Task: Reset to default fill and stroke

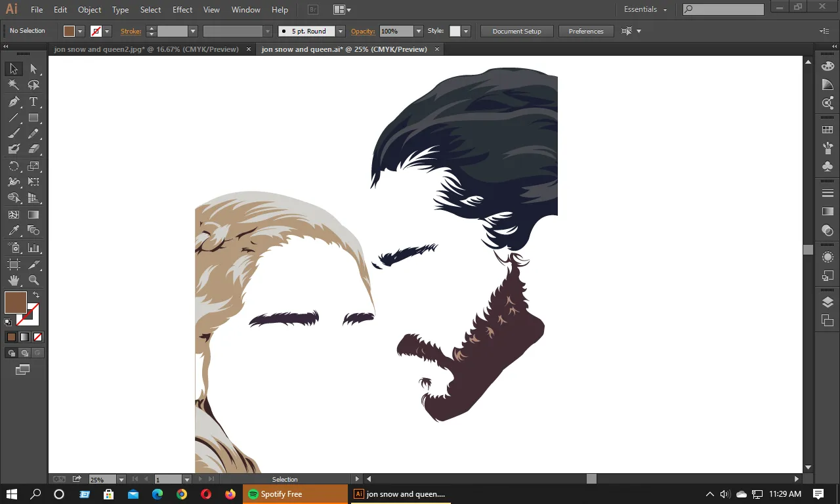Action: pos(8,322)
